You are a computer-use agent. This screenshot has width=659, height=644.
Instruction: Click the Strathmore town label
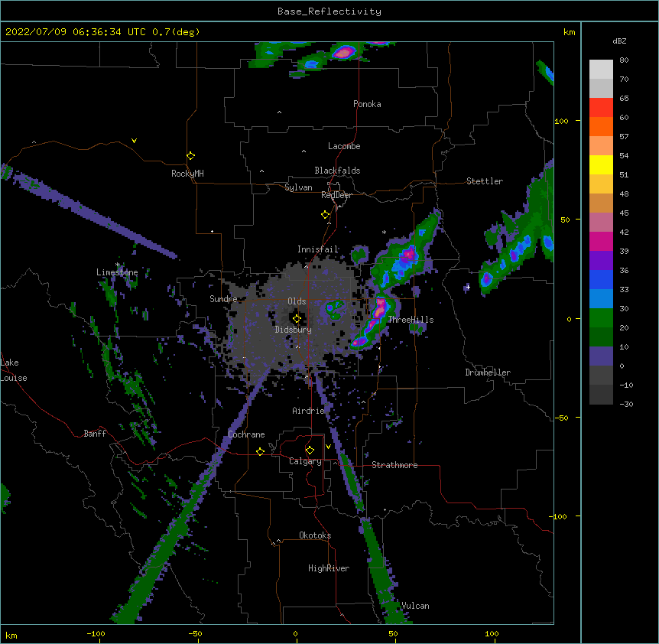(394, 465)
